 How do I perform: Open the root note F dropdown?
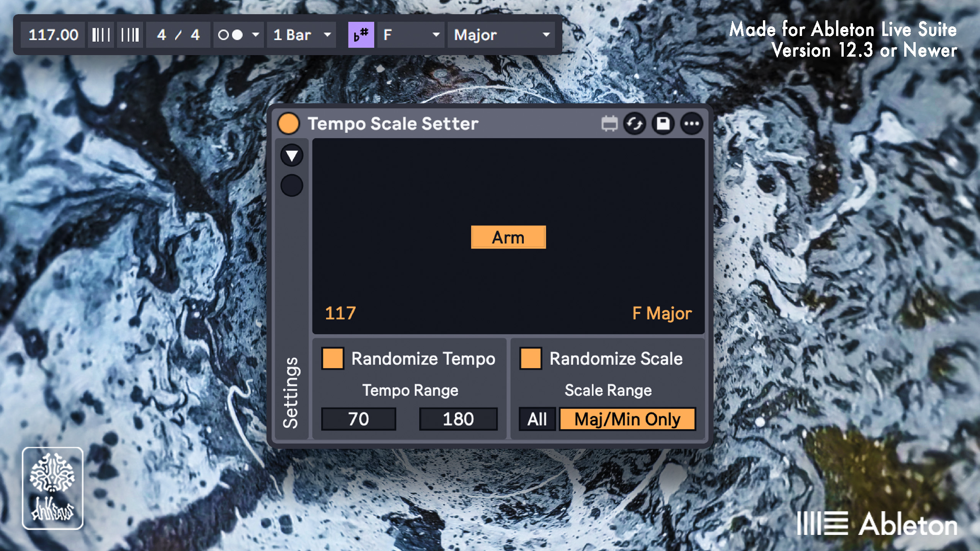411,35
